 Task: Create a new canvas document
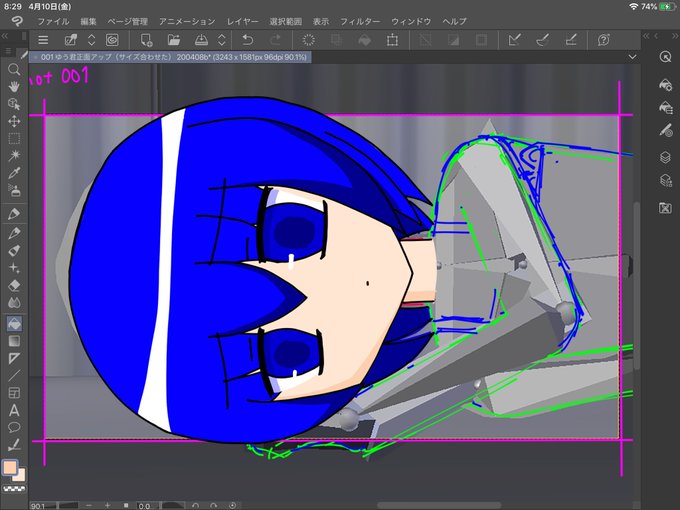(147, 40)
